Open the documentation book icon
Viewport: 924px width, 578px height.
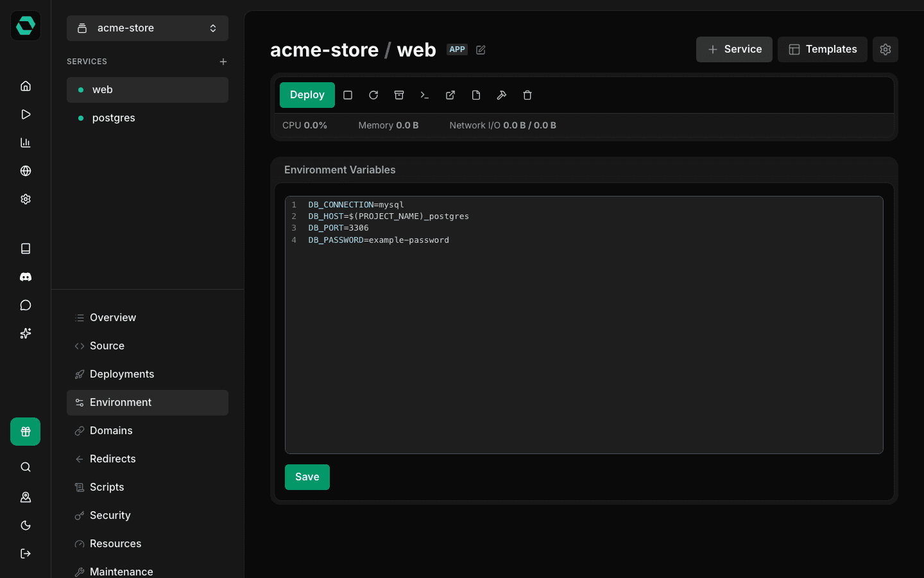pos(26,249)
